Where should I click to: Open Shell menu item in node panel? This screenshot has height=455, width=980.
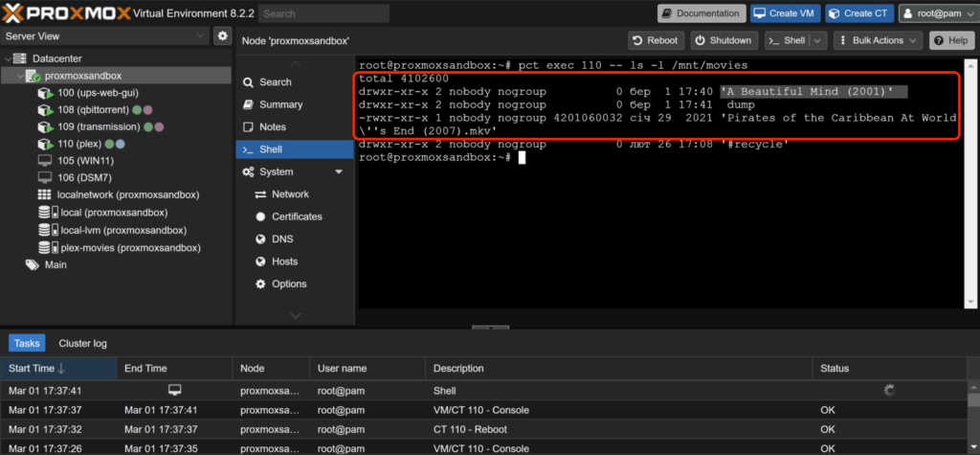click(x=295, y=149)
